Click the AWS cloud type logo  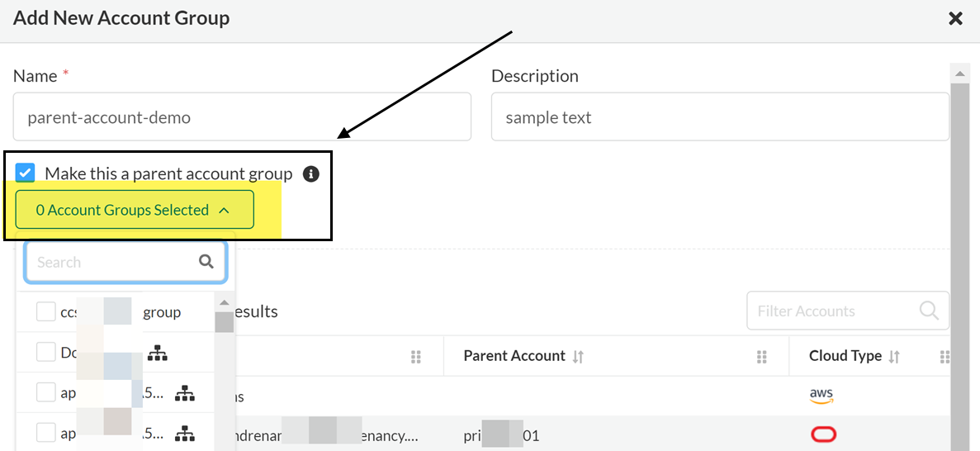click(x=821, y=396)
